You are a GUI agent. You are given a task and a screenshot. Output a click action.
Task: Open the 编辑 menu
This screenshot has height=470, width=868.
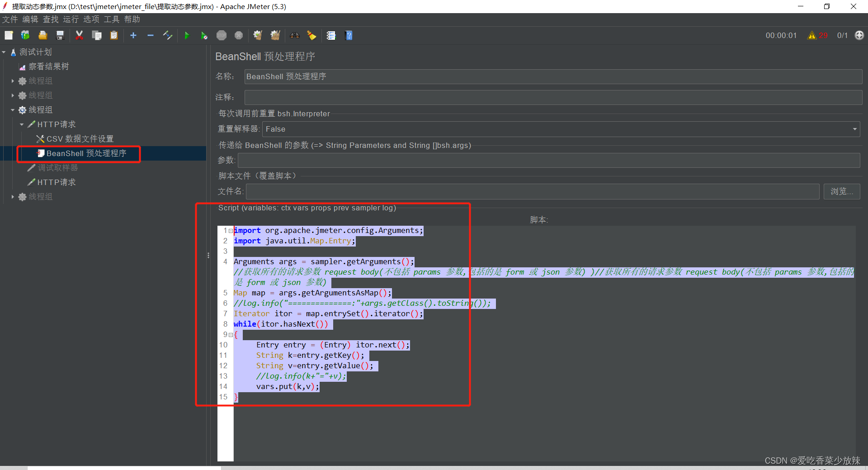[x=30, y=19]
